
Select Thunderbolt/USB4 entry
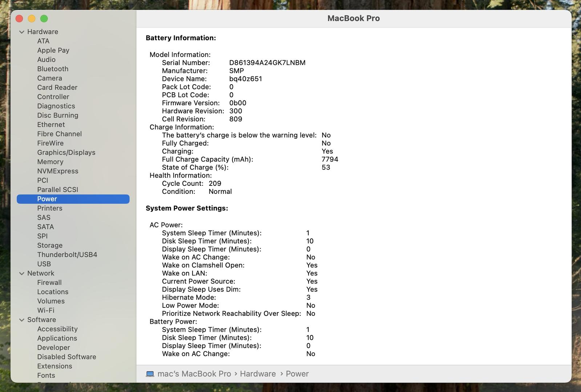point(67,255)
